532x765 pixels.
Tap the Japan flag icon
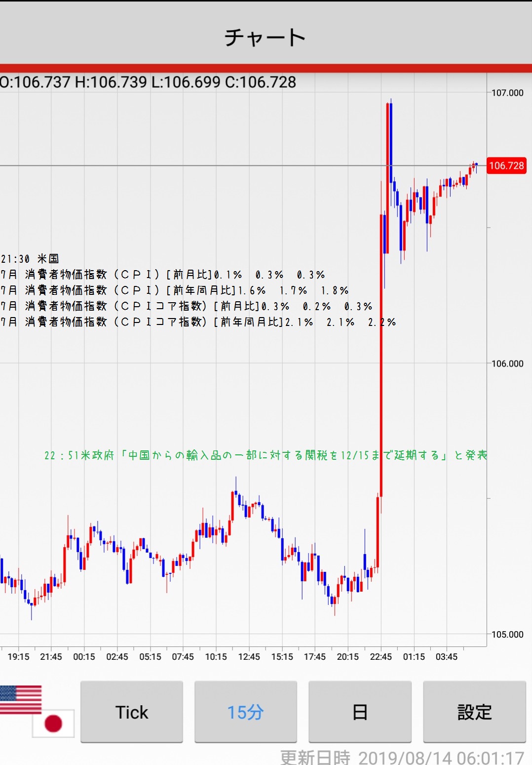tap(53, 724)
